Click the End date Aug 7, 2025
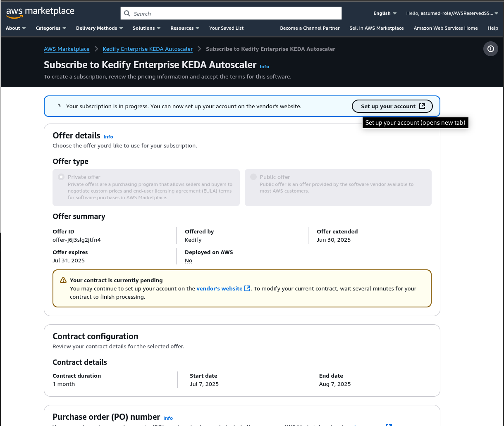504x426 pixels. pyautogui.click(x=335, y=384)
